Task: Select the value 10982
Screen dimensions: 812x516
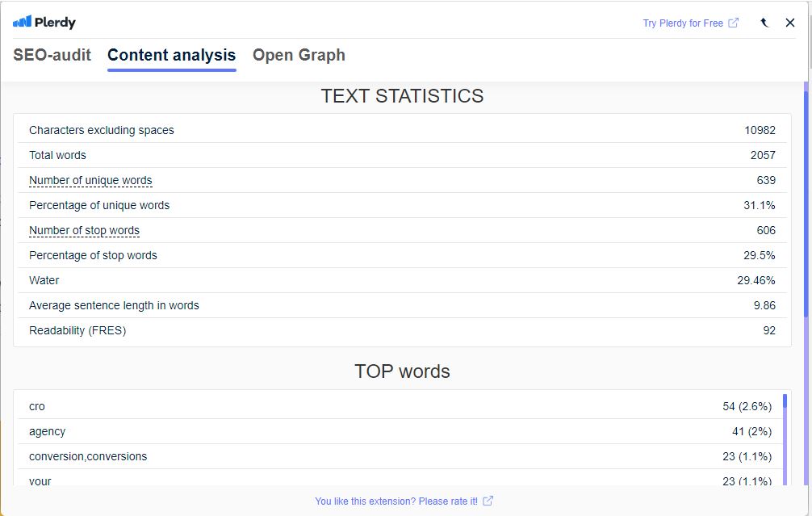Action: tap(760, 131)
